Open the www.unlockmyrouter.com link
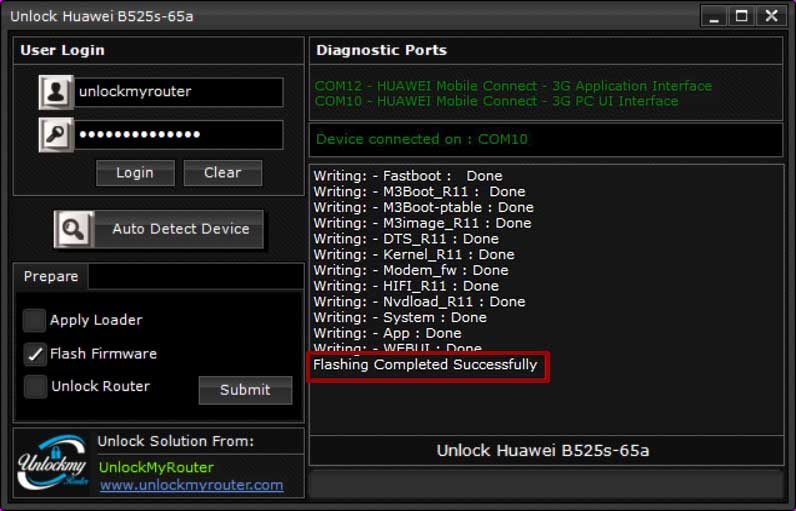 click(x=192, y=485)
